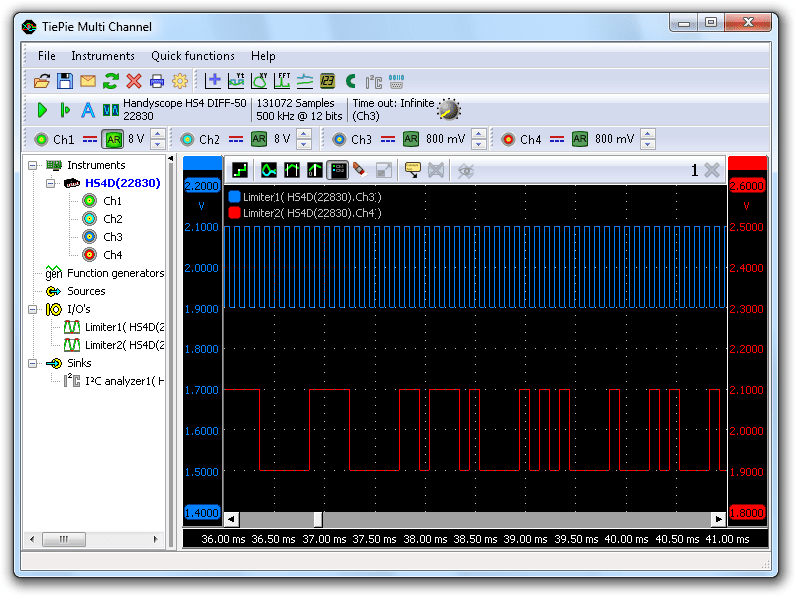Save using the floppy disk icon
Screen dimensions: 795x596
pyautogui.click(x=65, y=81)
